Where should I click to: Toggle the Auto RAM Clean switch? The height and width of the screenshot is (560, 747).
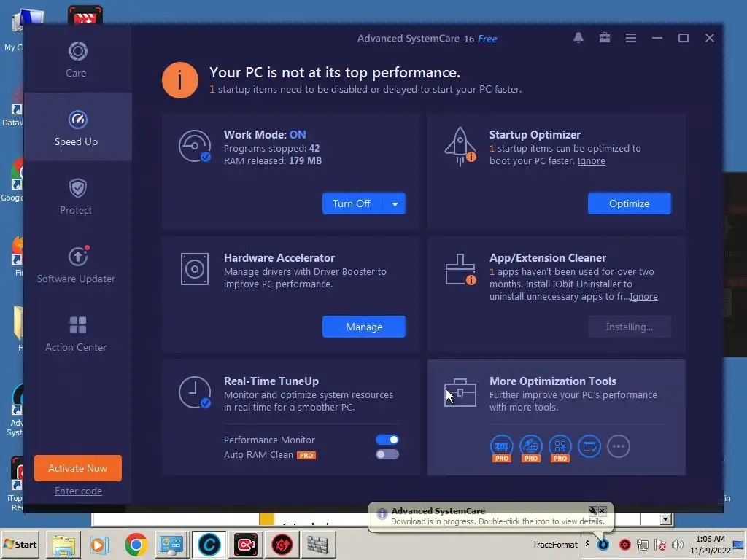[387, 454]
